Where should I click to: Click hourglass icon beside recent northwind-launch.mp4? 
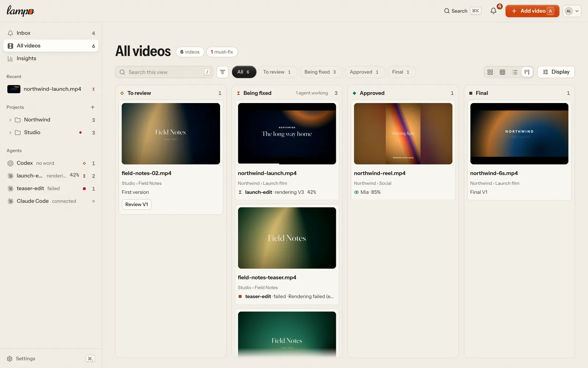(93, 89)
